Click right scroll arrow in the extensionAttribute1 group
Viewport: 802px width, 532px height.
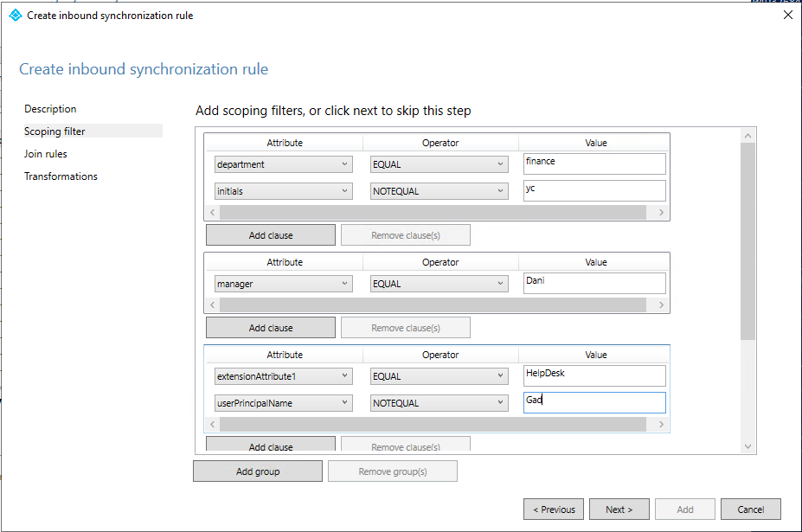(661, 424)
